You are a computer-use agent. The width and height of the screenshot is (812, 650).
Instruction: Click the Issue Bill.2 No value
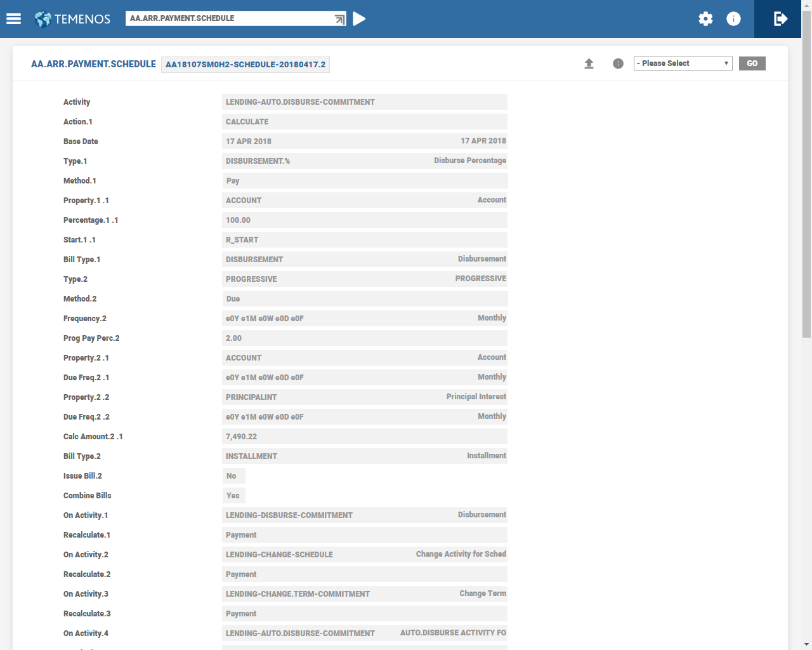click(232, 476)
